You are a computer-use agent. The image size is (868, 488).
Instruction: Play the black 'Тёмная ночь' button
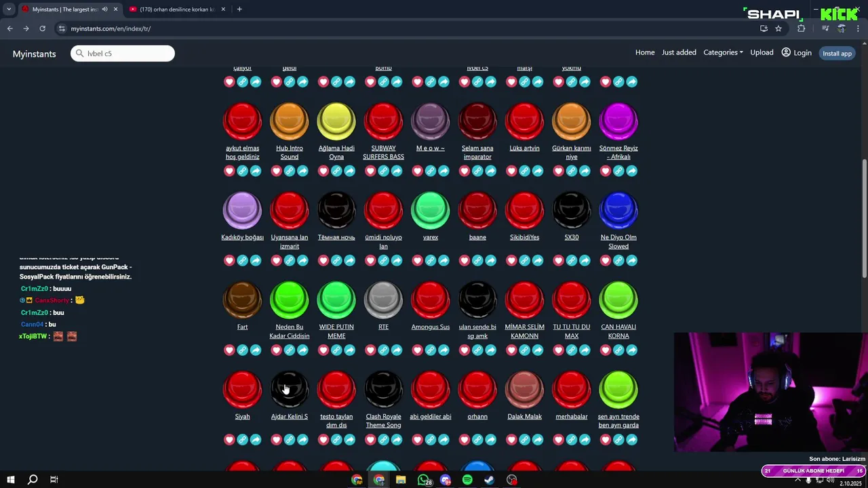[x=336, y=211]
